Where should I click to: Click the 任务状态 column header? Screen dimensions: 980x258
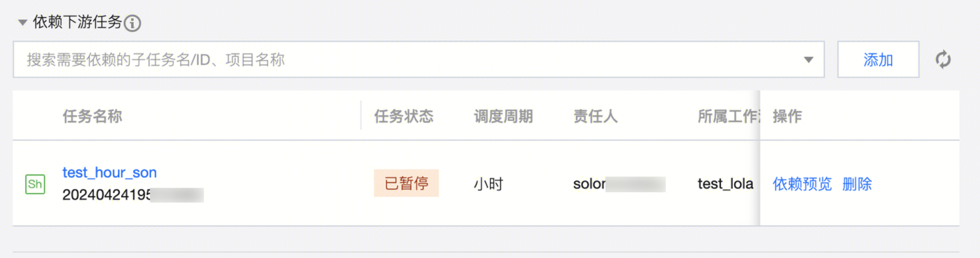[x=403, y=116]
